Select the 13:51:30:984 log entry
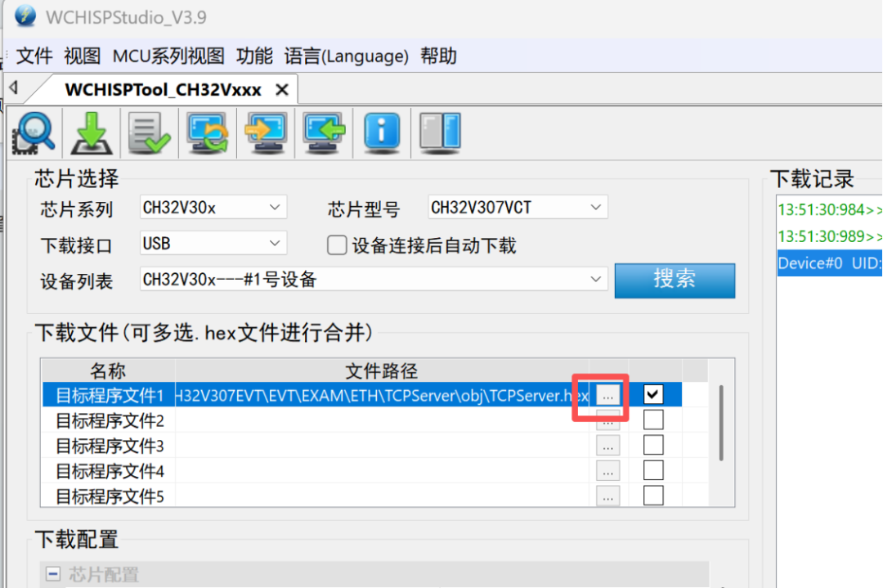883x588 pixels. [x=830, y=209]
